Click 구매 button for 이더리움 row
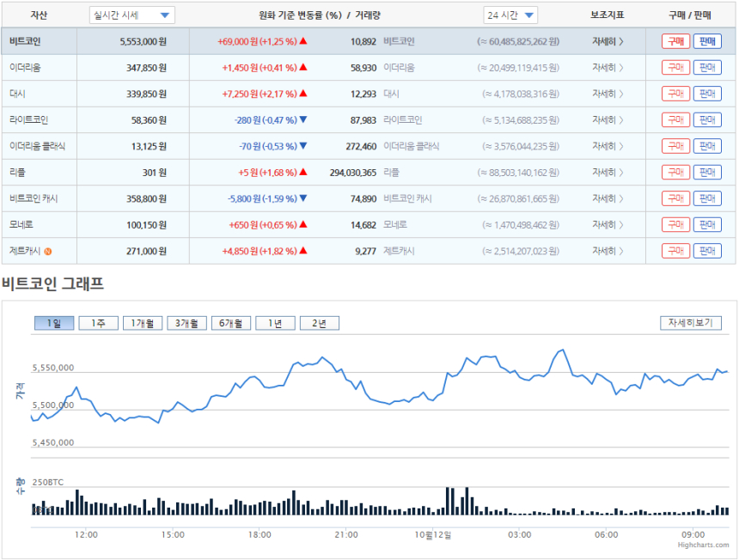The width and height of the screenshot is (739, 560). pyautogui.click(x=676, y=68)
